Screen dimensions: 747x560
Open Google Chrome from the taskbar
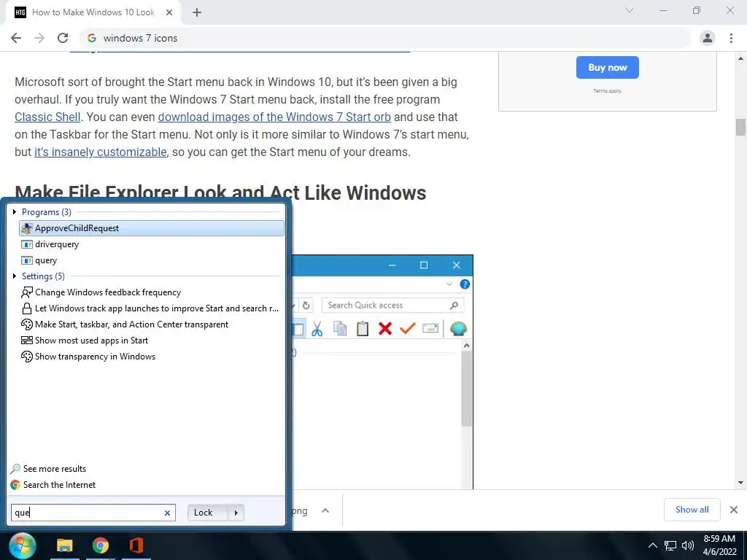(x=101, y=545)
